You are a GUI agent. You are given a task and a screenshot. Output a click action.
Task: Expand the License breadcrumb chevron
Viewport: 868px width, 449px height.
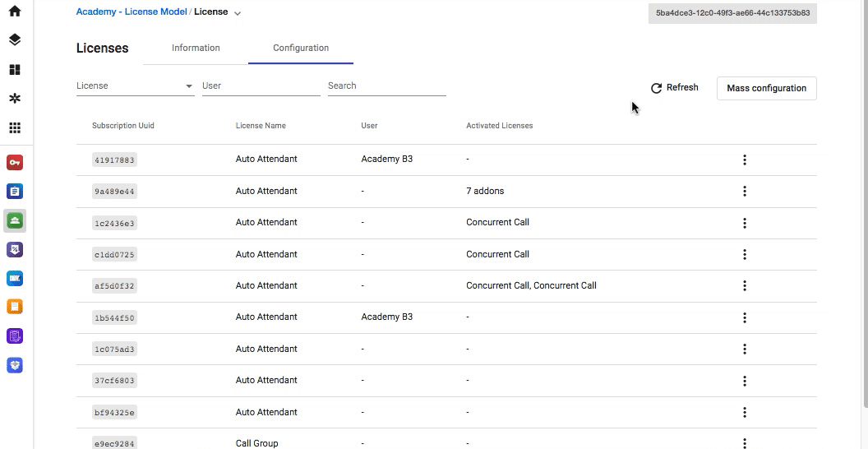pos(238,13)
